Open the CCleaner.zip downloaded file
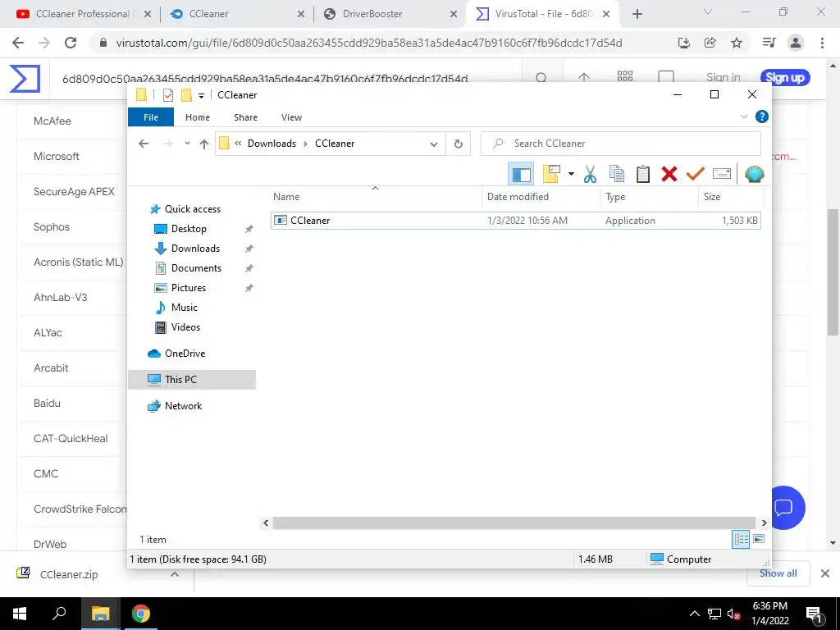 point(69,574)
